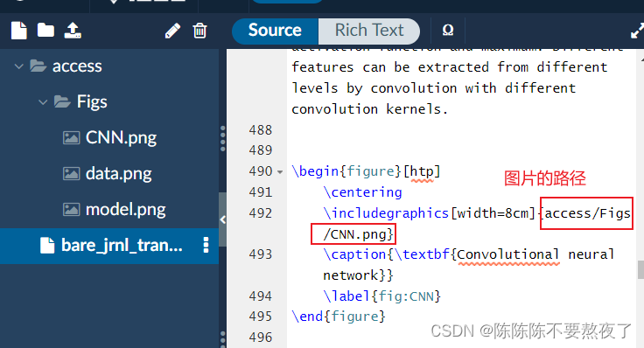
Task: Click the editor vertical scrollbar thumb
Action: click(x=640, y=269)
